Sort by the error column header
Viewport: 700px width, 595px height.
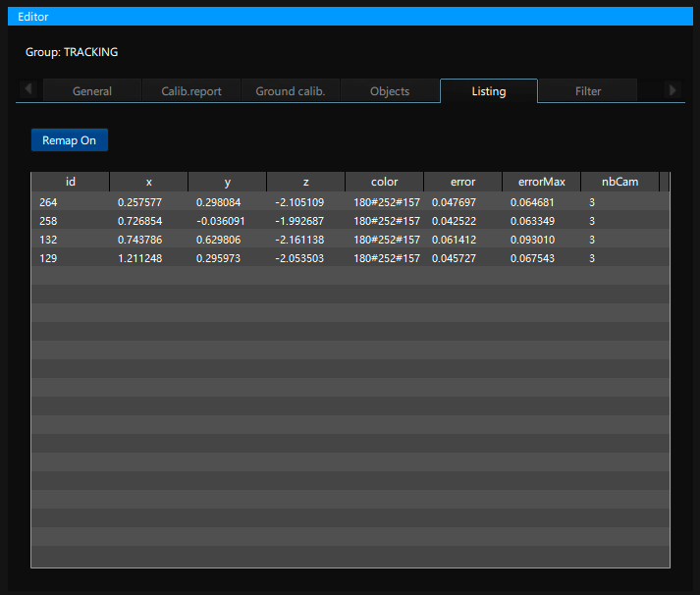(463, 182)
